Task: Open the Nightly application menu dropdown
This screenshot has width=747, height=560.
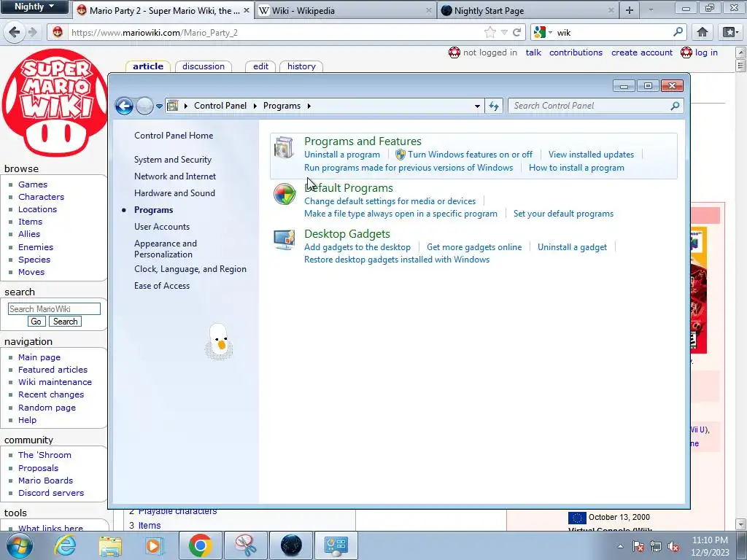Action: pos(34,7)
